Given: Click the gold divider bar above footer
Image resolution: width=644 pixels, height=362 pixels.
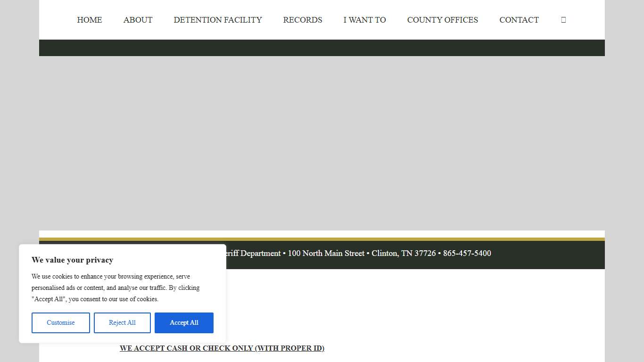Looking at the screenshot, I should [x=322, y=240].
